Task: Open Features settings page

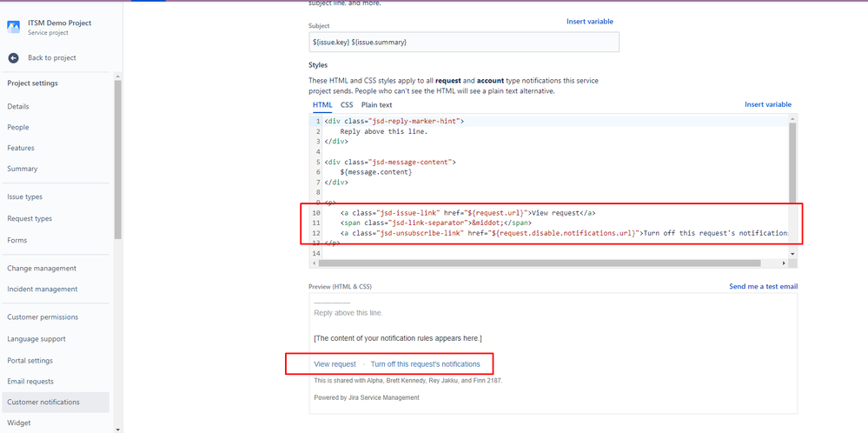Action: click(x=21, y=148)
